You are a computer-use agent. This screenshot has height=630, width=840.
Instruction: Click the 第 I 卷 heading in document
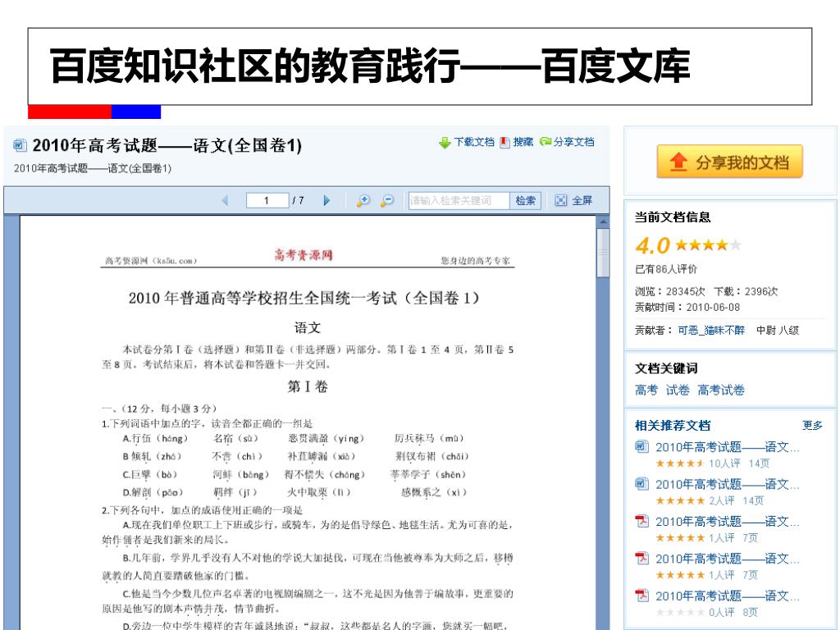[308, 386]
